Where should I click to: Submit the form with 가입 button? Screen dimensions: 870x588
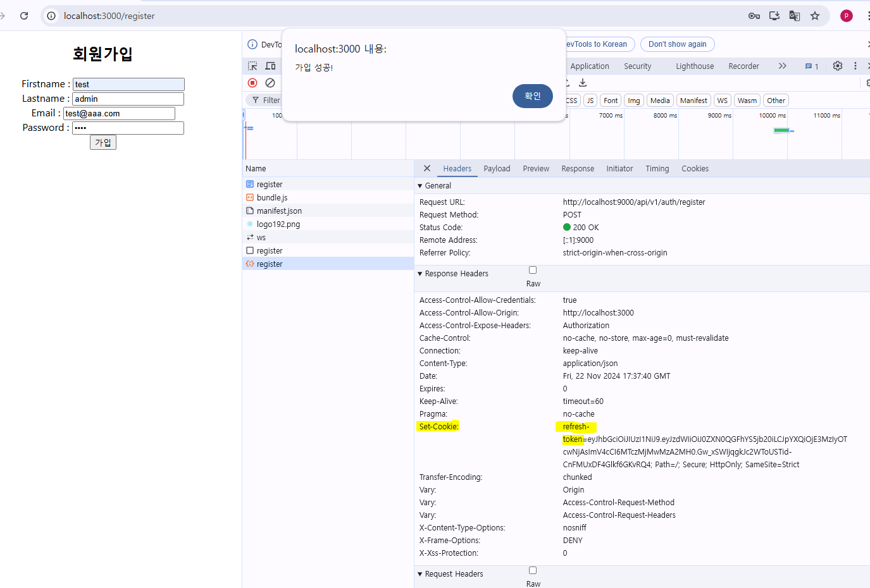(103, 143)
